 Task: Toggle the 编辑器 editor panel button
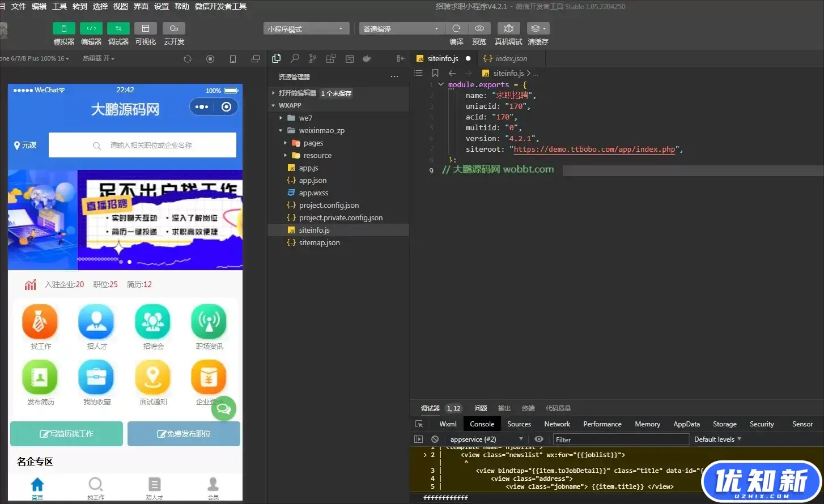pyautogui.click(x=91, y=28)
